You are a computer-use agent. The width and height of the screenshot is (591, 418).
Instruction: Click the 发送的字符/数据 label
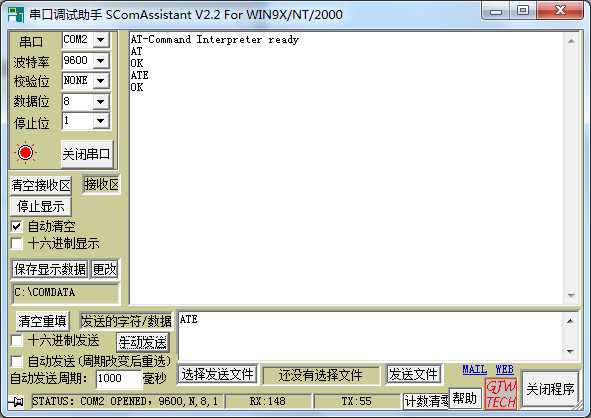126,322
